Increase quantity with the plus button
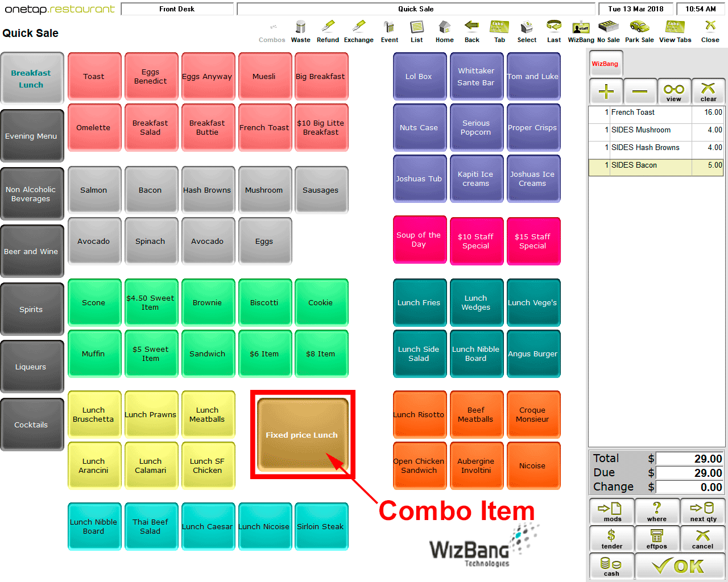This screenshot has height=582, width=728. click(606, 91)
